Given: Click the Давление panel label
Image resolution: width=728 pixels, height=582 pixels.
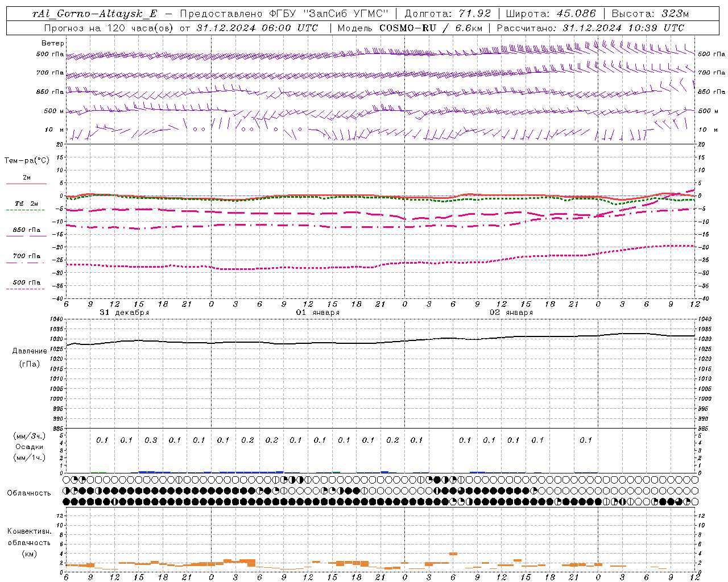Looking at the screenshot, I should click(30, 351).
